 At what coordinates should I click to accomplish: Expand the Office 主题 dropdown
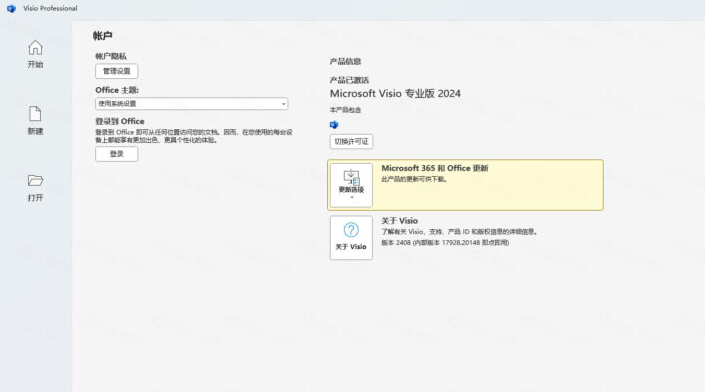pyautogui.click(x=192, y=103)
